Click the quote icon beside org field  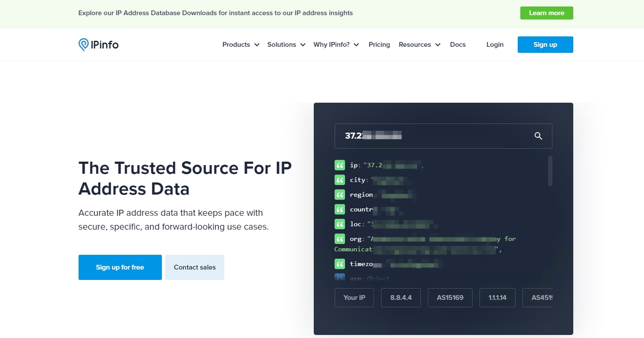point(339,239)
